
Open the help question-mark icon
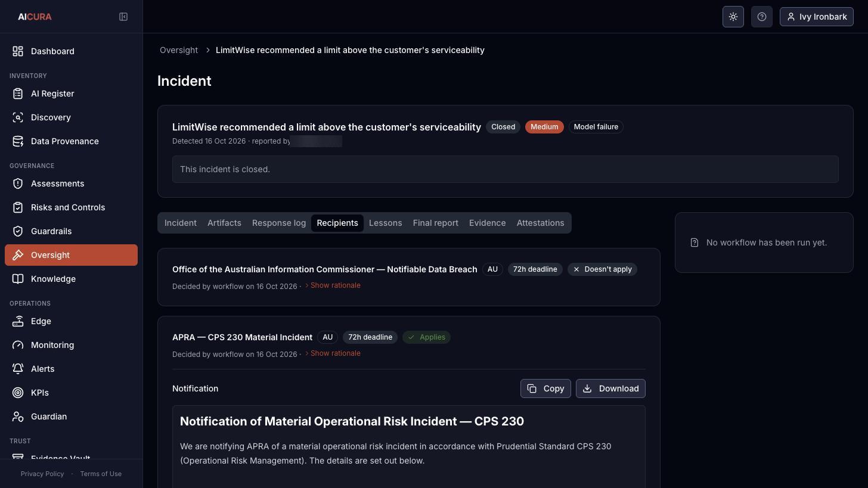[x=762, y=17]
